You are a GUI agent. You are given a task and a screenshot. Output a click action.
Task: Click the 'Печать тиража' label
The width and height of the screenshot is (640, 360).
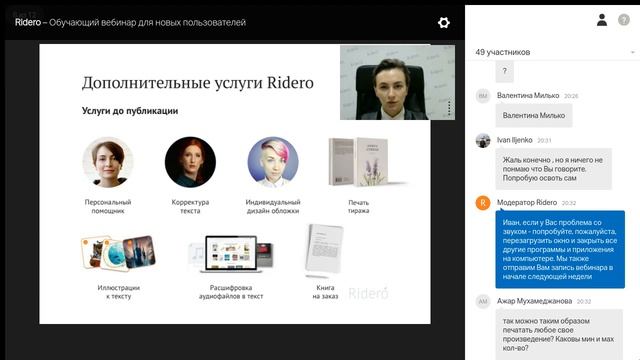[x=358, y=207]
